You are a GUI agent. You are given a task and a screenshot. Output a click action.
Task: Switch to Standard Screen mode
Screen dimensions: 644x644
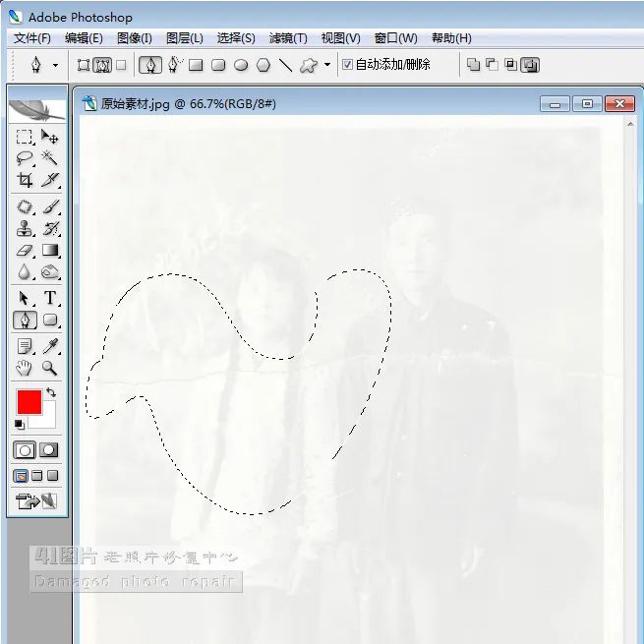tap(21, 476)
